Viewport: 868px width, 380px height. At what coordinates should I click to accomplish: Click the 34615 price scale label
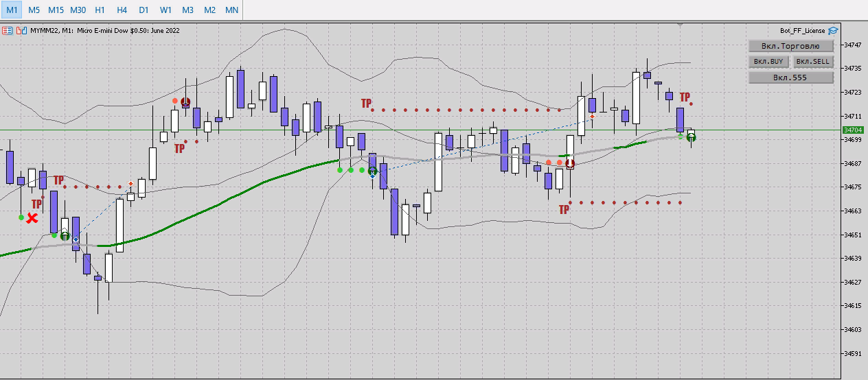pos(854,306)
